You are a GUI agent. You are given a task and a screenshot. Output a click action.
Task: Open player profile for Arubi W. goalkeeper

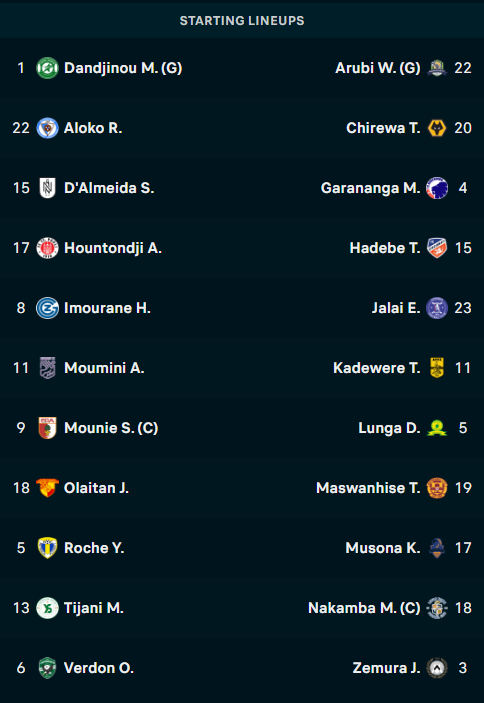coord(378,68)
